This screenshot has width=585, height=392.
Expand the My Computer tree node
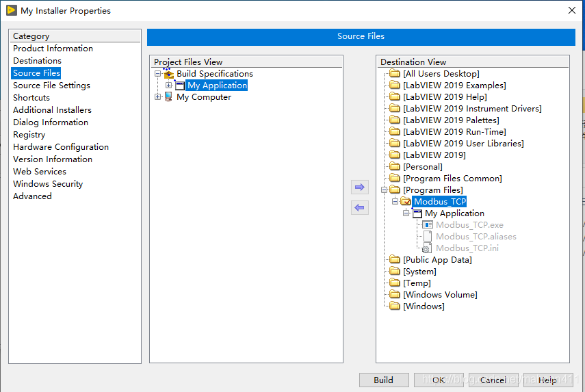tap(158, 97)
